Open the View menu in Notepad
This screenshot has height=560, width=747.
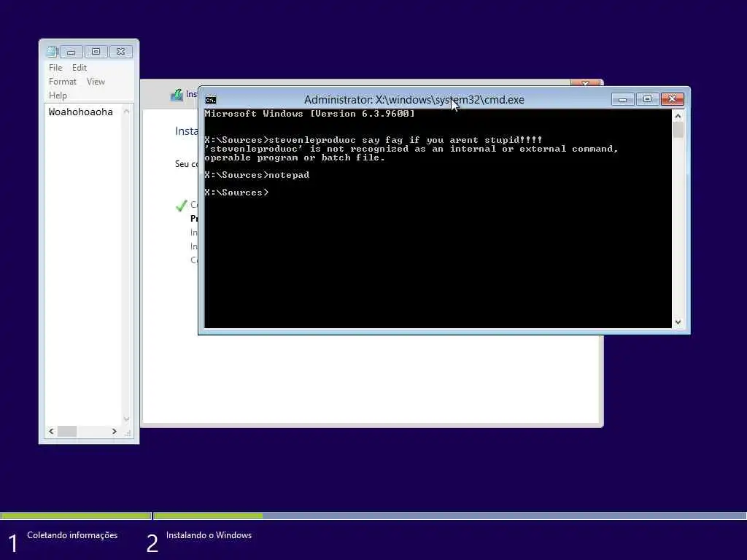click(x=96, y=82)
